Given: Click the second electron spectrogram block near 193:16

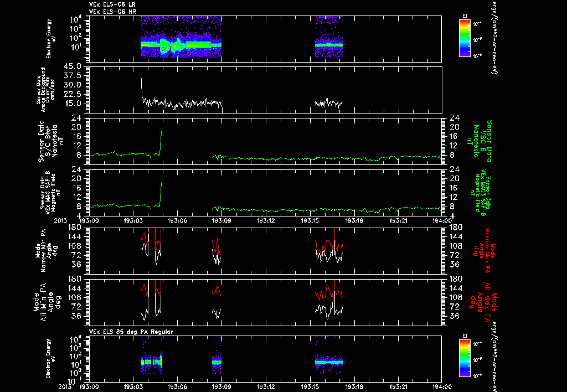Looking at the screenshot, I should (329, 37).
